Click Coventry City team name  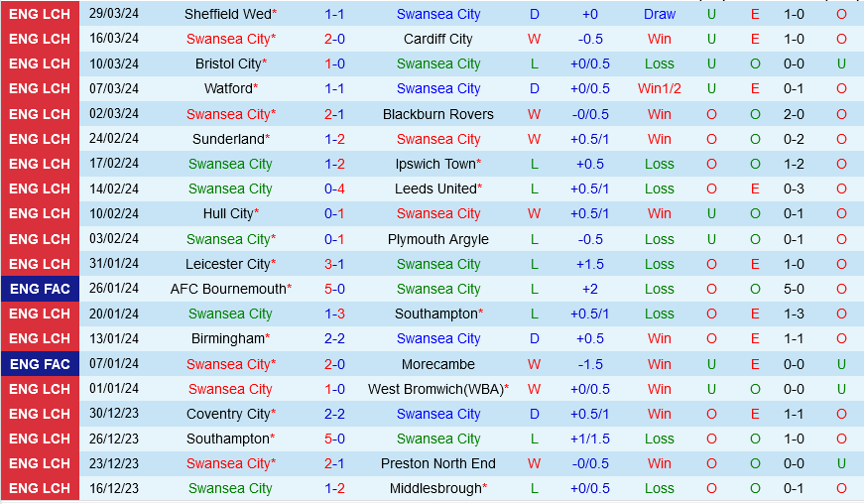(x=227, y=414)
